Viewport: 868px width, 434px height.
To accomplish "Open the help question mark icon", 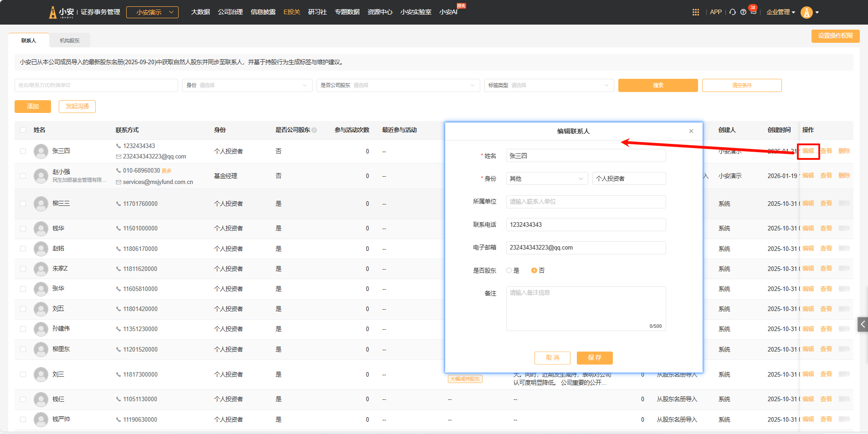I will (743, 12).
